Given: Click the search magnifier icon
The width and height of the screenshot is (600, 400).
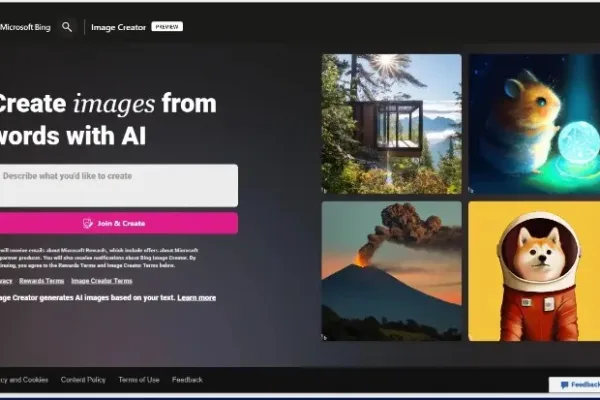Looking at the screenshot, I should tap(67, 27).
